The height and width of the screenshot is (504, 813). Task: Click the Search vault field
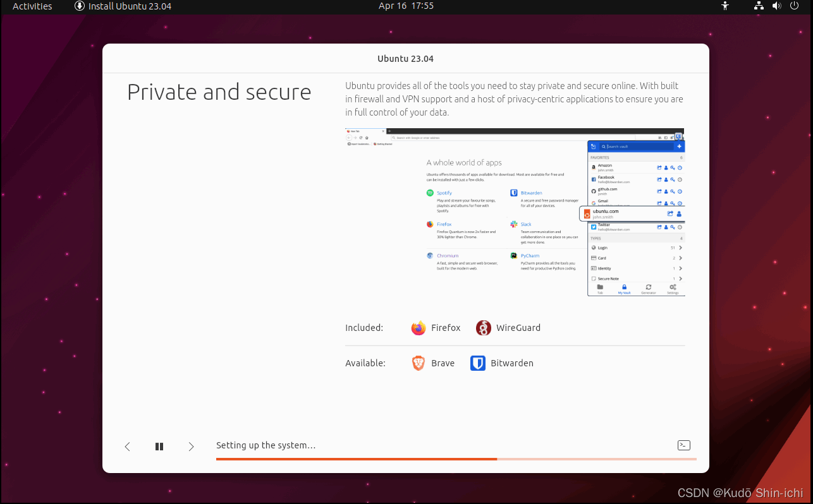tap(636, 147)
